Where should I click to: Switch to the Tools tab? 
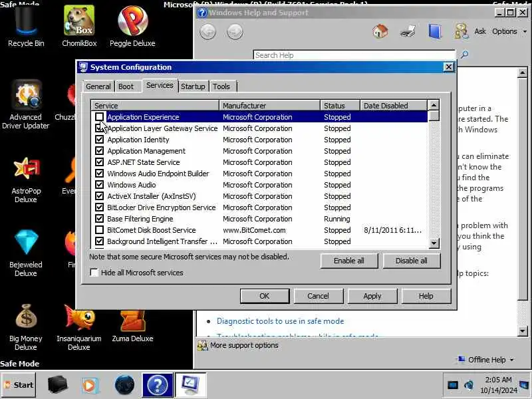(221, 86)
